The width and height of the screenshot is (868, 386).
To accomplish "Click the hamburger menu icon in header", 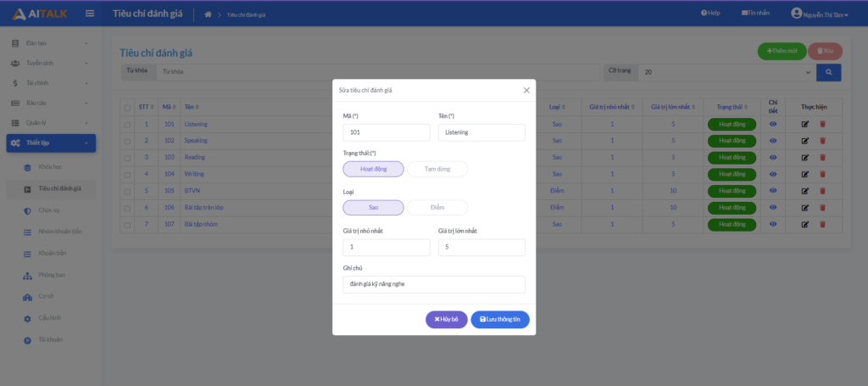I will (90, 13).
